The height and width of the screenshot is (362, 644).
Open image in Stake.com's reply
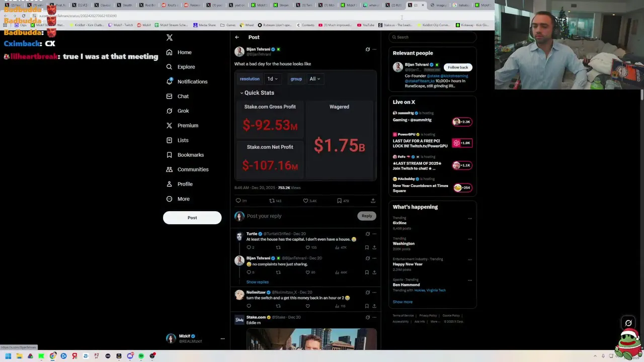click(x=311, y=339)
